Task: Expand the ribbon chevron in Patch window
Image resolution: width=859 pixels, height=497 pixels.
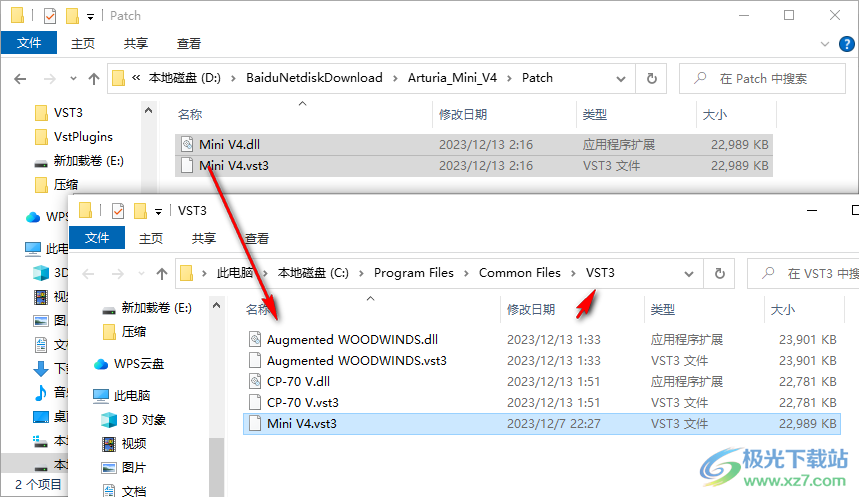Action: pyautogui.click(x=824, y=44)
